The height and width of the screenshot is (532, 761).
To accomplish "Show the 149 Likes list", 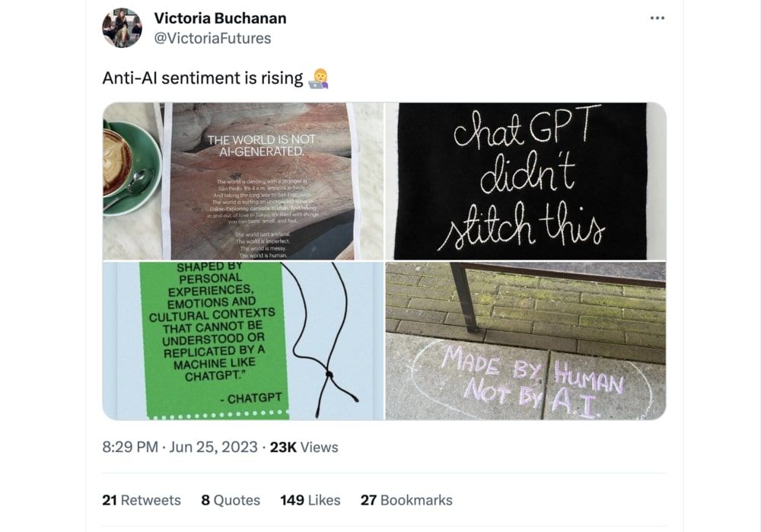I will [x=310, y=500].
